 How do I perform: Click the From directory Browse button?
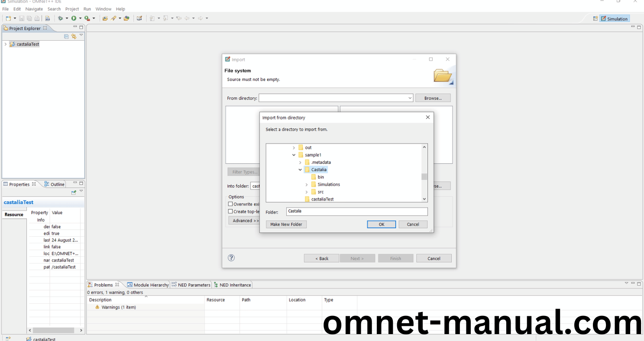(x=433, y=98)
